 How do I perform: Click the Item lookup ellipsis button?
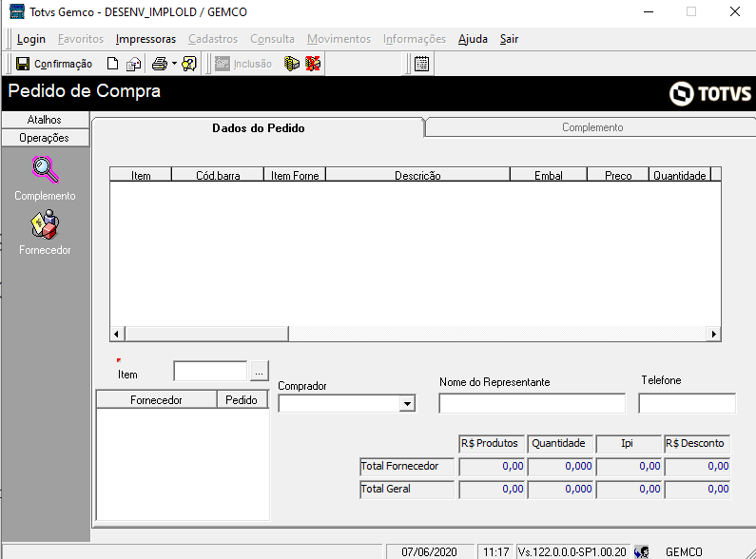[x=260, y=371]
